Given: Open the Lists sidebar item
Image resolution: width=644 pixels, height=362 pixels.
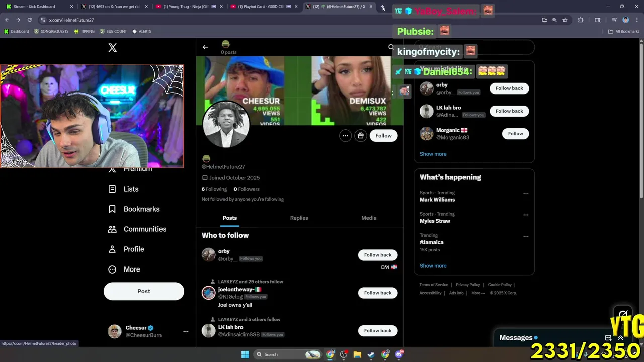Looking at the screenshot, I should tap(124, 189).
